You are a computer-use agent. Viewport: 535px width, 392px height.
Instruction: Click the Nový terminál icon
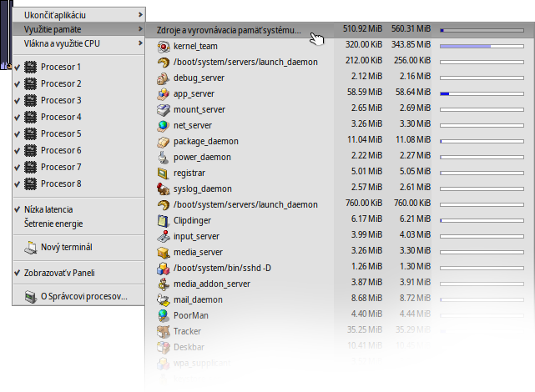pos(30,248)
